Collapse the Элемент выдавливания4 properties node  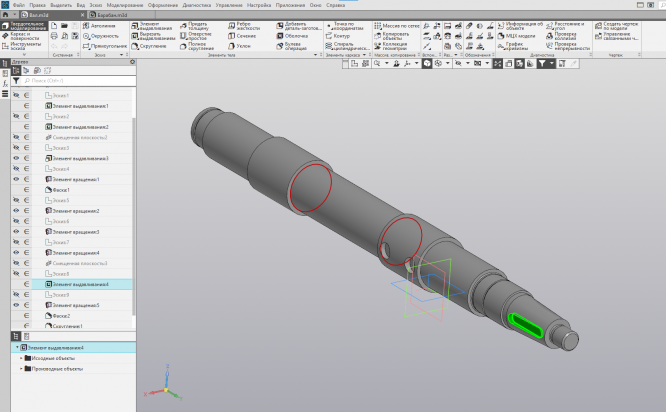click(x=17, y=347)
